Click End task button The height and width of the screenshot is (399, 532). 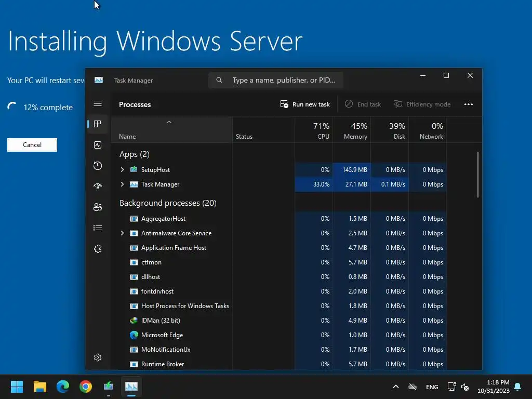tap(363, 104)
